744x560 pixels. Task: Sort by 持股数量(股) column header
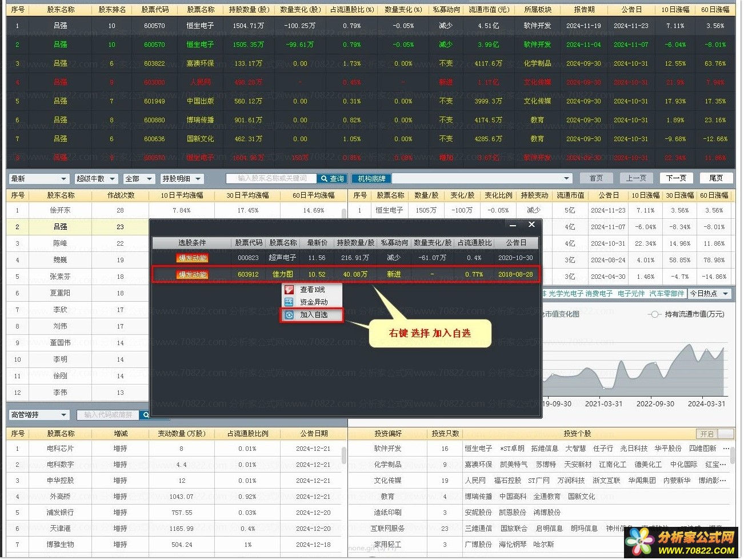(x=249, y=10)
